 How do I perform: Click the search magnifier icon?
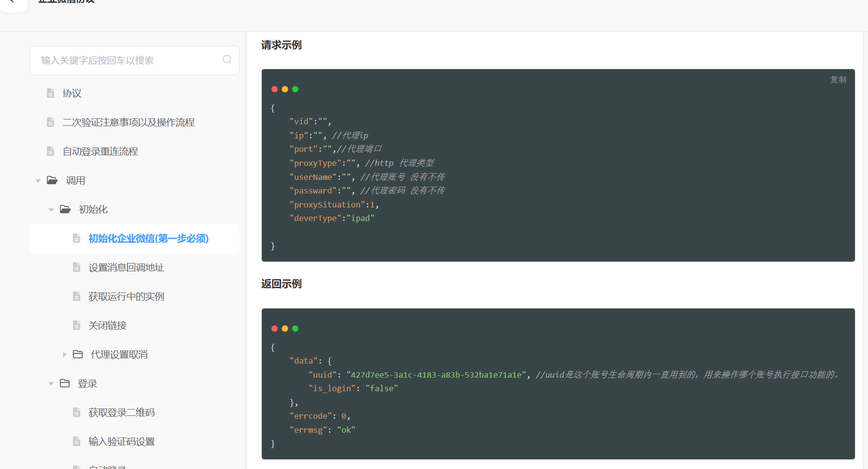click(227, 59)
